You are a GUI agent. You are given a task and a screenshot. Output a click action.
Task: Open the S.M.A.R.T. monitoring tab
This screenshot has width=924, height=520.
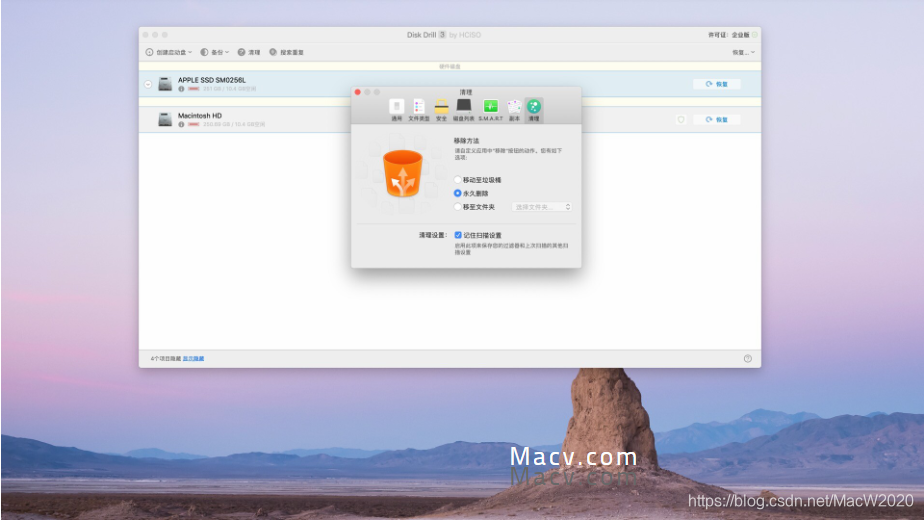490,110
